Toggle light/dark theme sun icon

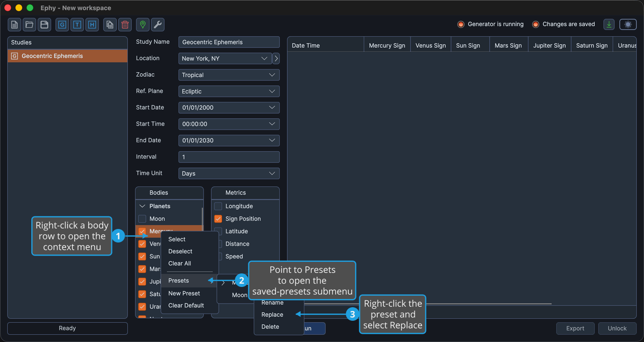click(x=628, y=25)
